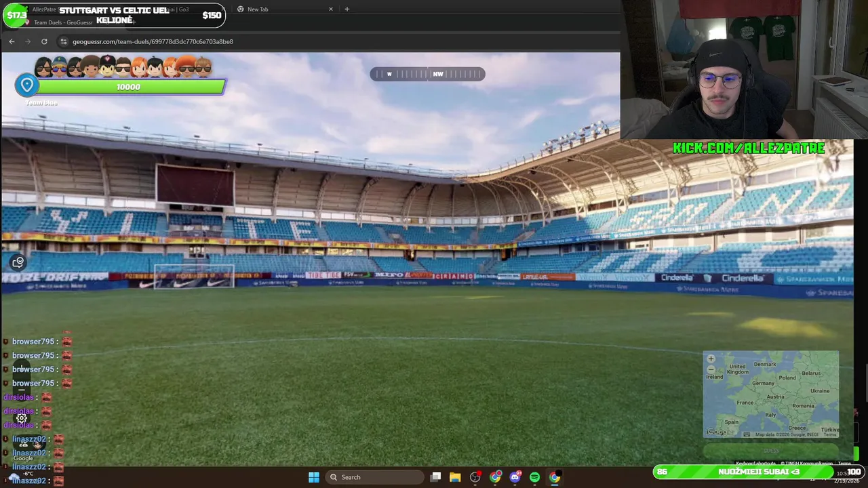Click the avatar with the pink heart cap

[x=107, y=66]
